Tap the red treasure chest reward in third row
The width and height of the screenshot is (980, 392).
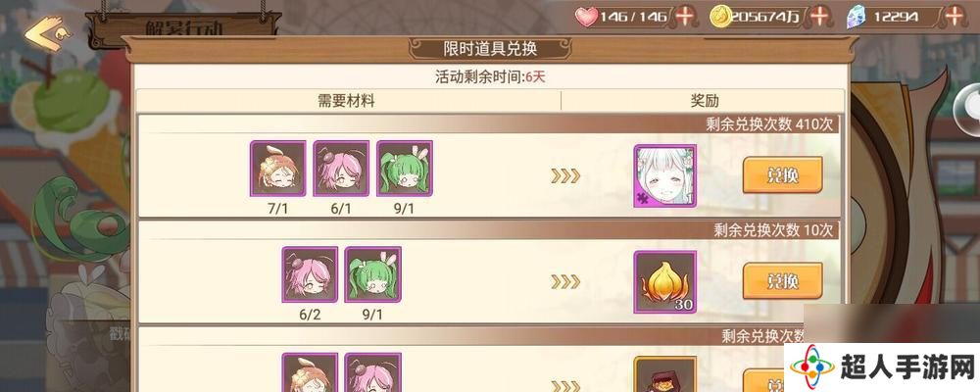tap(665, 373)
